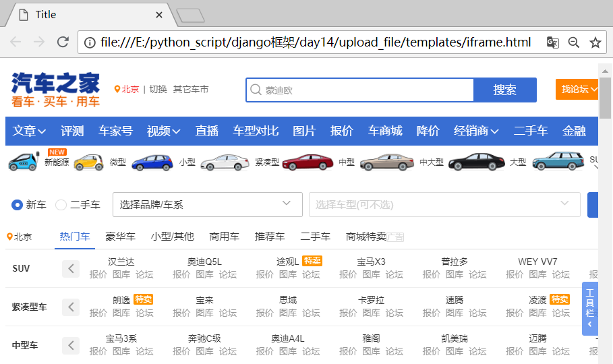This screenshot has height=364, width=613.
Task: Click the yellow micro car icon
Action: (x=89, y=162)
